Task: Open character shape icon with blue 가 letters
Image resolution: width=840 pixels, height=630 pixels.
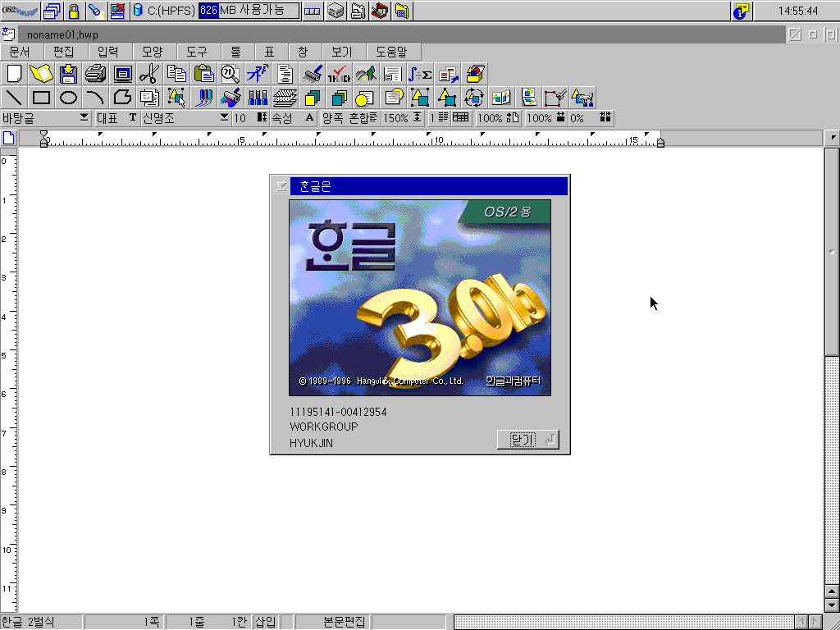Action: pos(258,73)
